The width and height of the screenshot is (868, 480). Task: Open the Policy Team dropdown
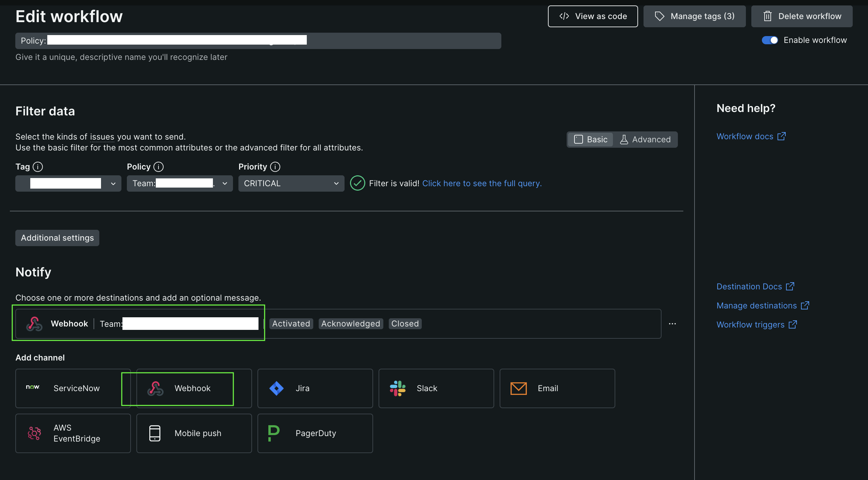(x=180, y=183)
